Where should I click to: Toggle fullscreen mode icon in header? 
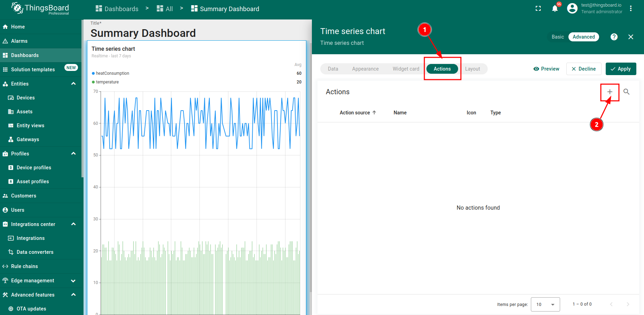538,9
